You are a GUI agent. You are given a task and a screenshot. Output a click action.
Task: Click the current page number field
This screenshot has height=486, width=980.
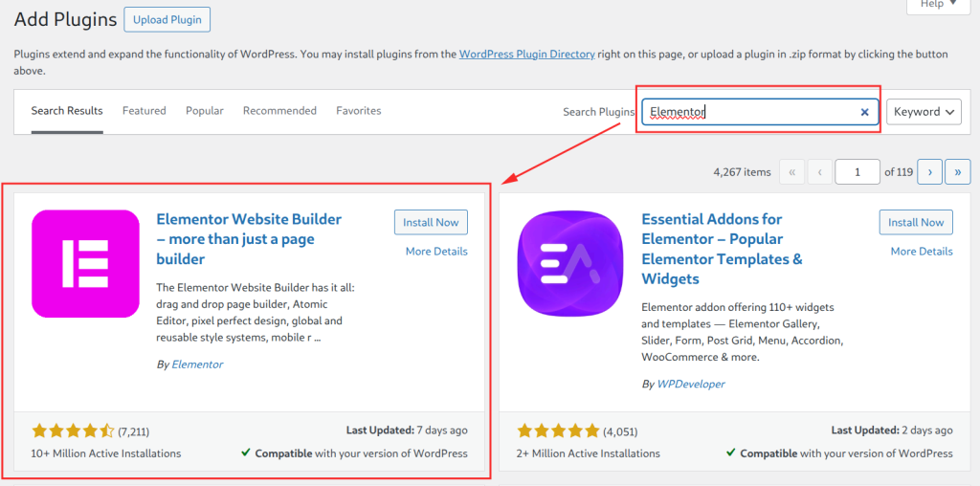coord(857,172)
